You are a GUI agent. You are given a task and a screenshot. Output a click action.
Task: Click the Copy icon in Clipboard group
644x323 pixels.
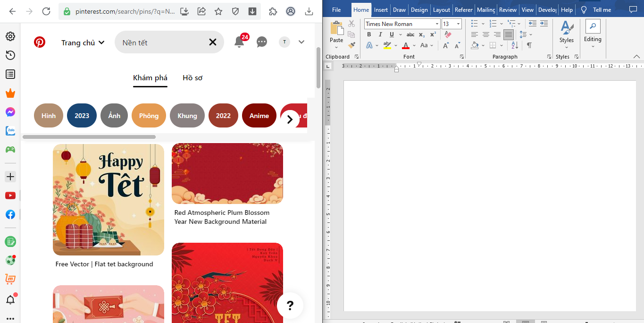(351, 34)
